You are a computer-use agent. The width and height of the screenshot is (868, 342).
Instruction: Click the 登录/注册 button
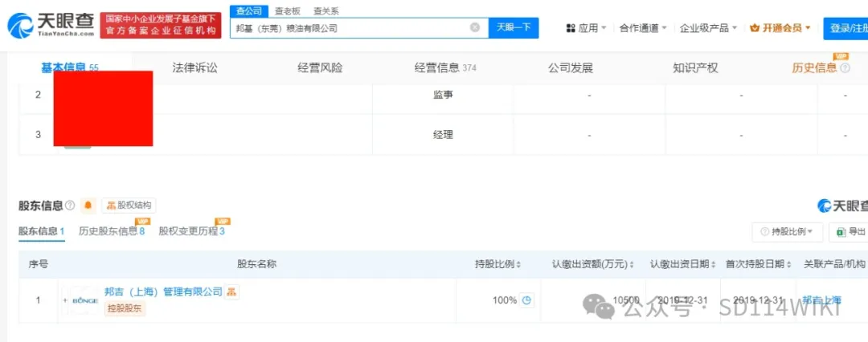coord(845,28)
